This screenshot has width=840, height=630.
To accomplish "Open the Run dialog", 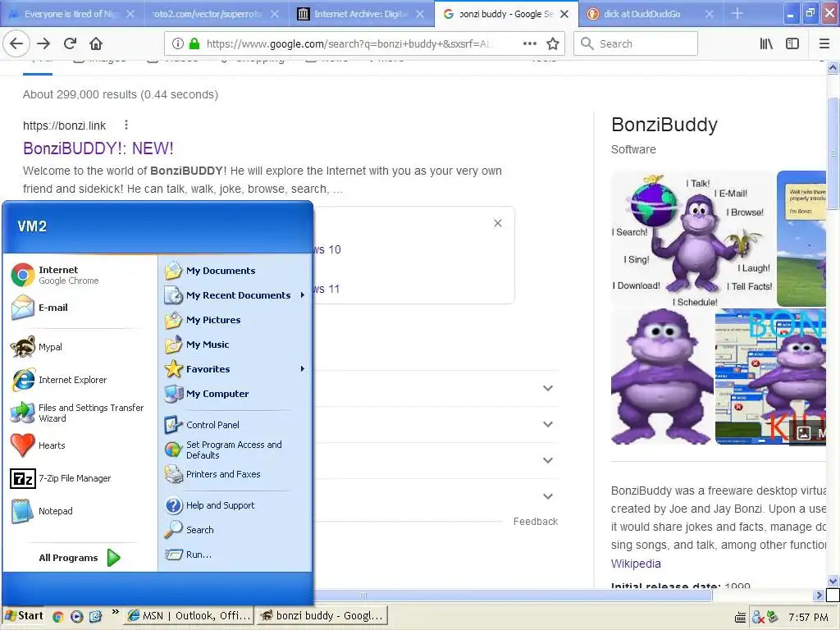I will pyautogui.click(x=188, y=555).
